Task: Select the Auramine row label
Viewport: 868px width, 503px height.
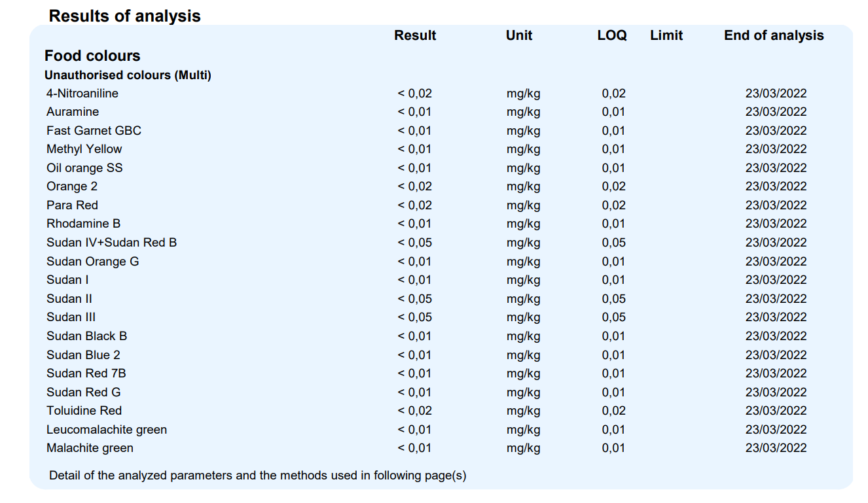Action: 73,112
